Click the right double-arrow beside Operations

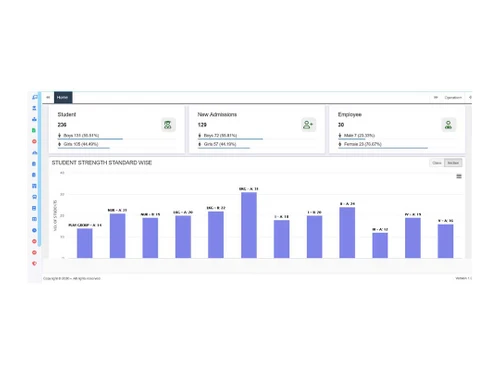(436, 97)
